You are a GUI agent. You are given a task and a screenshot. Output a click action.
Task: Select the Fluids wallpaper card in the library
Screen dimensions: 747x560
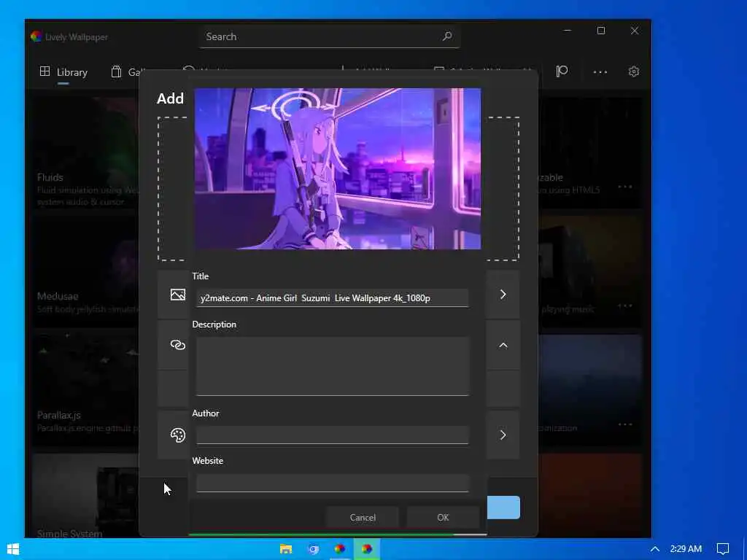pyautogui.click(x=86, y=152)
